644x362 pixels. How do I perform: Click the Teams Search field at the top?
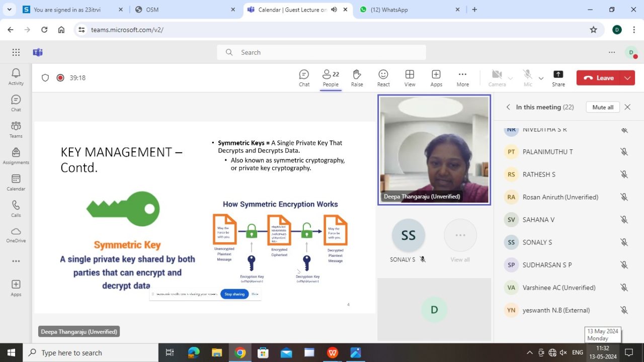[x=320, y=52]
